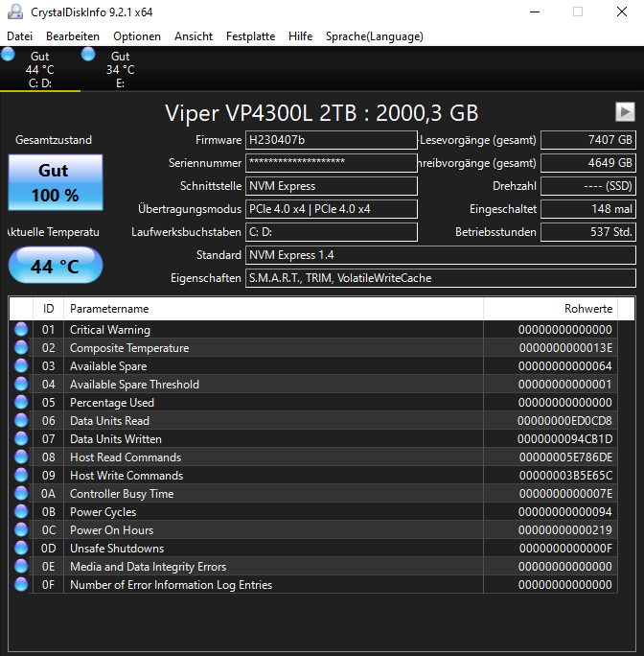Click the Parametername column header
Image resolution: width=644 pixels, height=656 pixels.
point(273,309)
